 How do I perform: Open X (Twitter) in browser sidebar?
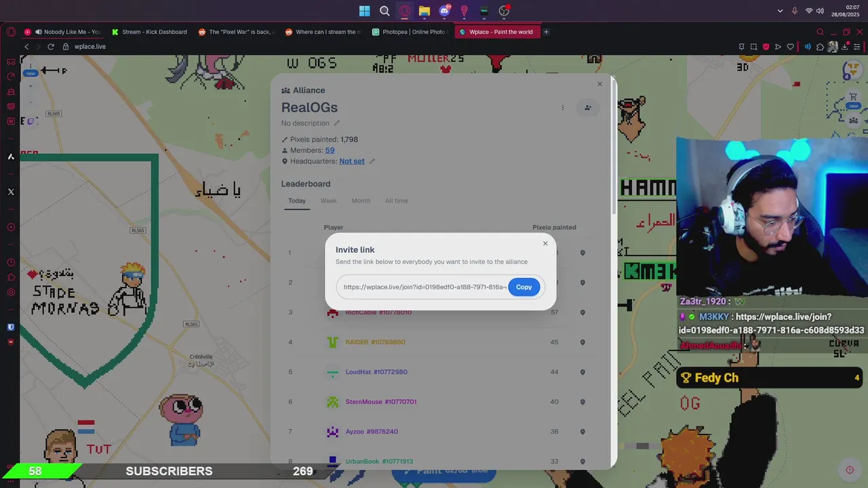click(11, 192)
